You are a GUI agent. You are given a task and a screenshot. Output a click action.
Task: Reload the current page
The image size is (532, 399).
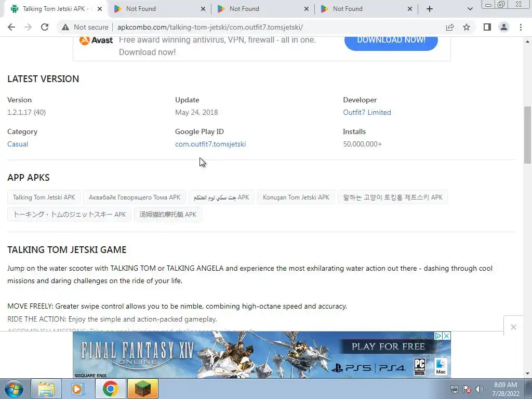(45, 27)
